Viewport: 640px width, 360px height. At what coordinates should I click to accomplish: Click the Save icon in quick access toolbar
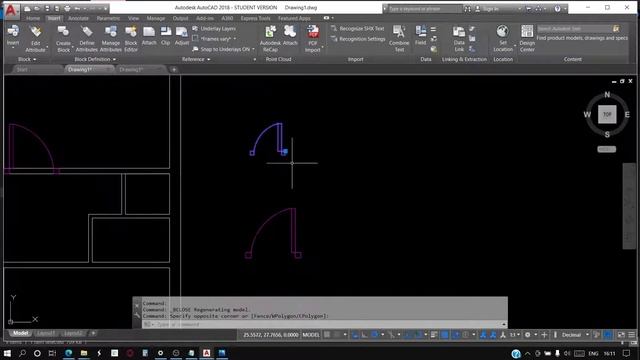pyautogui.click(x=47, y=8)
